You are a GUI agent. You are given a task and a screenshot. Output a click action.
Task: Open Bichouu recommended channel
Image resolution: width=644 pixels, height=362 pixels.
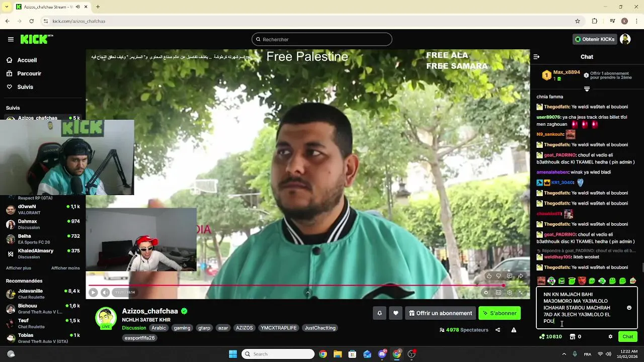(43, 309)
